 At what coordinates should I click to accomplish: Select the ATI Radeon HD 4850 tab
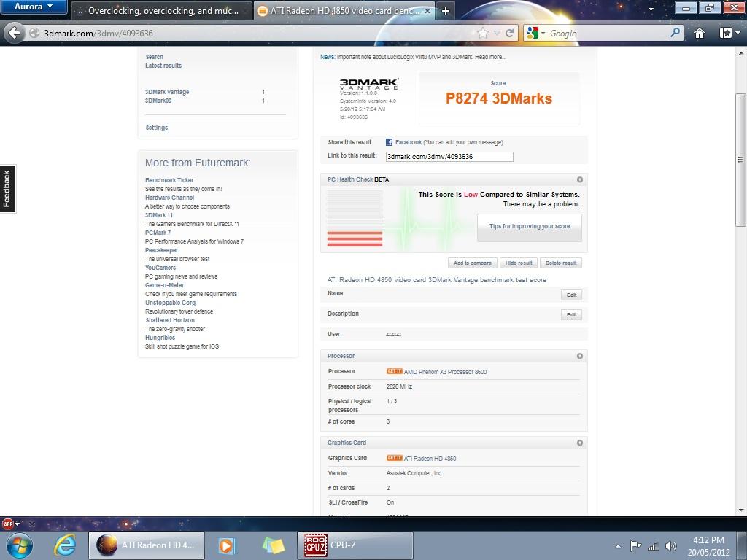pos(344,10)
